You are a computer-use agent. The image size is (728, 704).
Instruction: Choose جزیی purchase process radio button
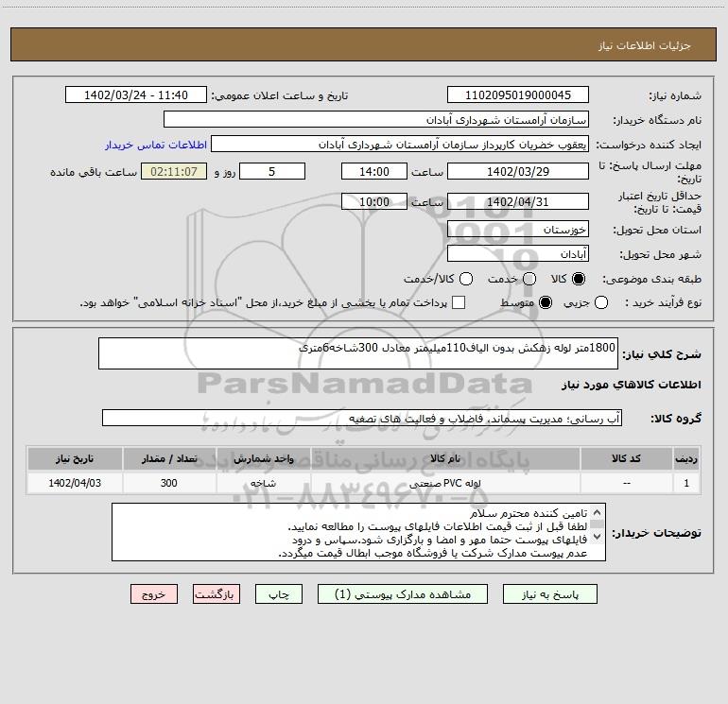(x=600, y=302)
